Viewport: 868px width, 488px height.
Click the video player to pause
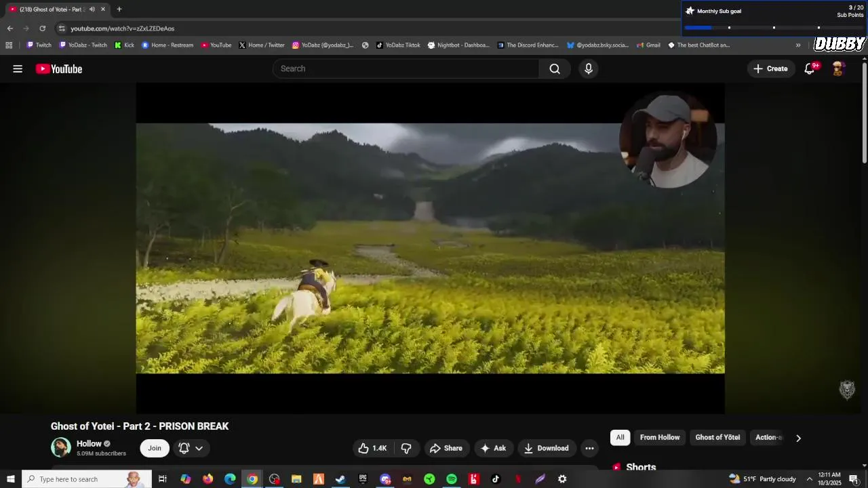[x=430, y=248]
